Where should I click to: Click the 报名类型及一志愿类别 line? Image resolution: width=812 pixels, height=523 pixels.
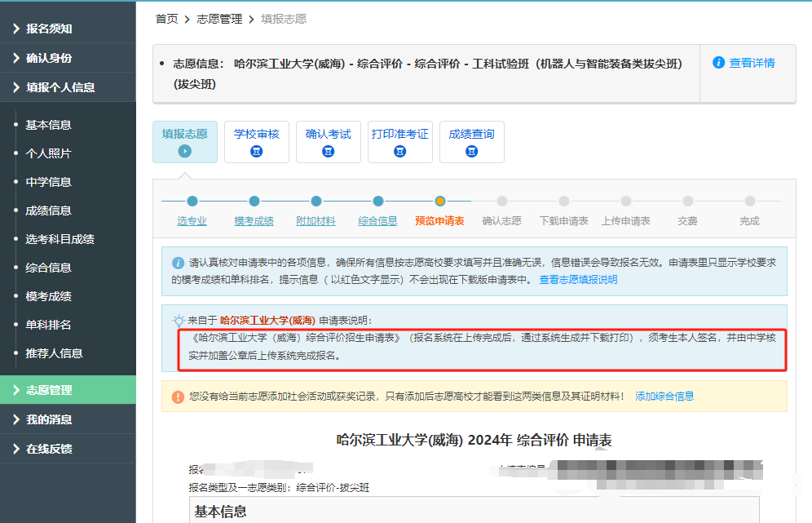[279, 488]
